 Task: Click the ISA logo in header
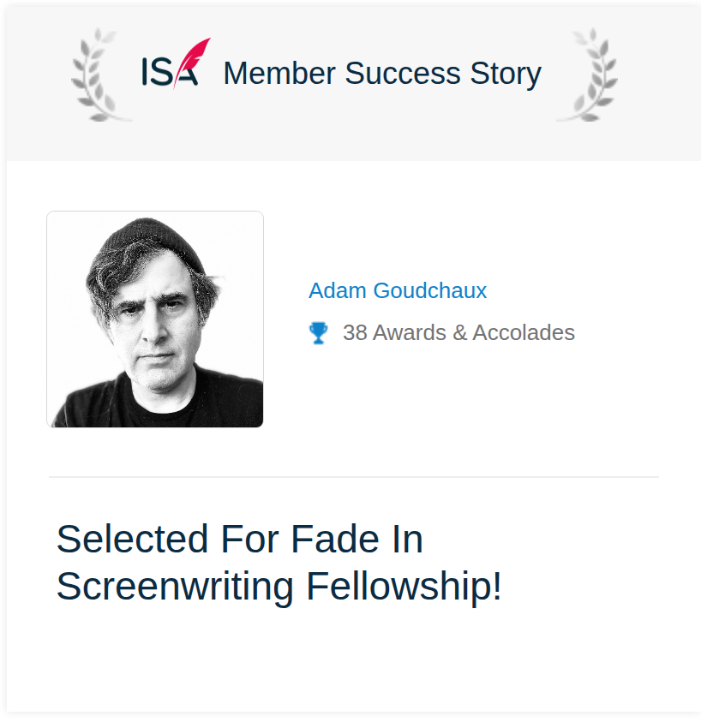176,63
